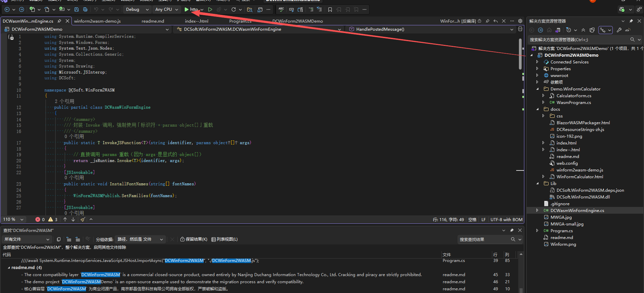Switch to the DCWinForm2WASMDemo tab
Viewport: 644px width, 293px height.
point(298,21)
